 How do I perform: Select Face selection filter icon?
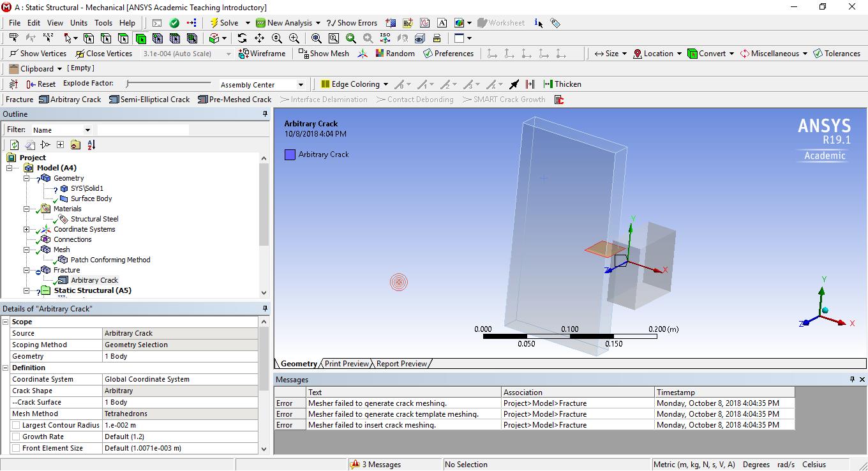[x=123, y=38]
